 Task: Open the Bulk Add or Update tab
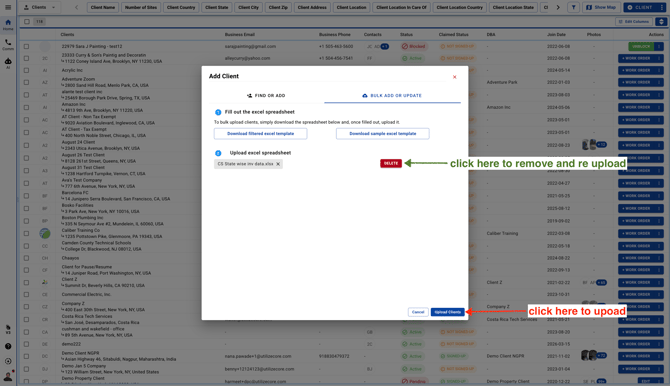pos(392,96)
